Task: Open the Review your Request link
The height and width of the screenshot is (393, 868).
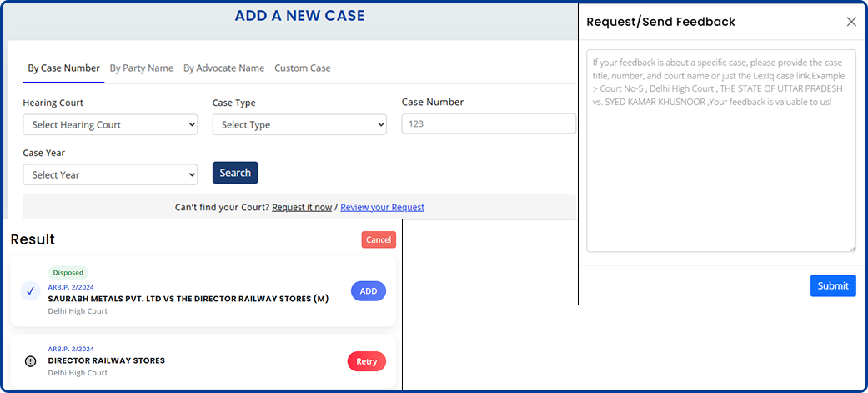Action: (x=382, y=207)
